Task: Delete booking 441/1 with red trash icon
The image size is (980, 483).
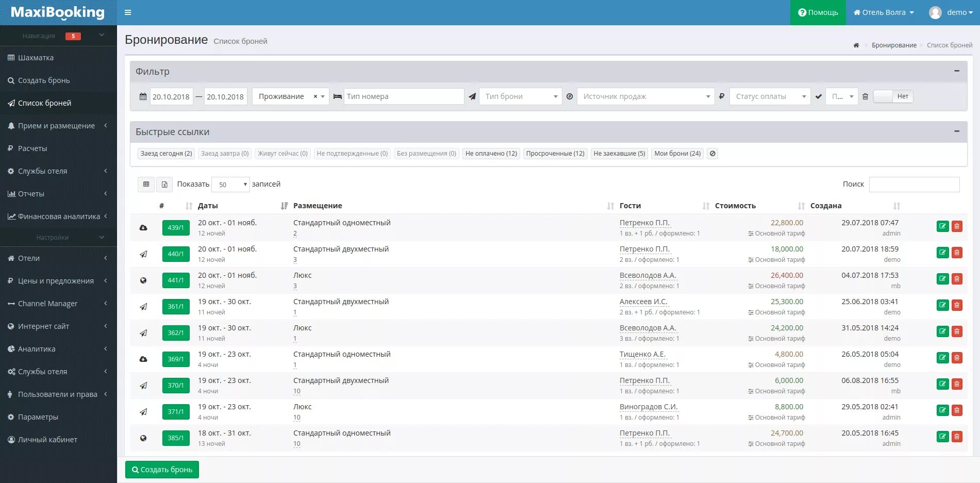Action: (957, 279)
